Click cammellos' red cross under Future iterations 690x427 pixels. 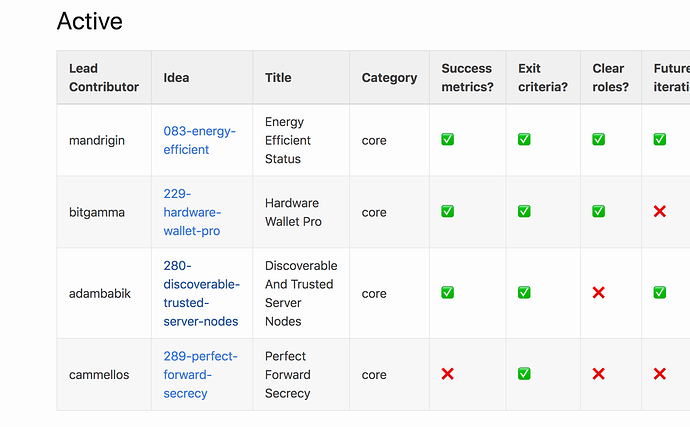coord(660,374)
